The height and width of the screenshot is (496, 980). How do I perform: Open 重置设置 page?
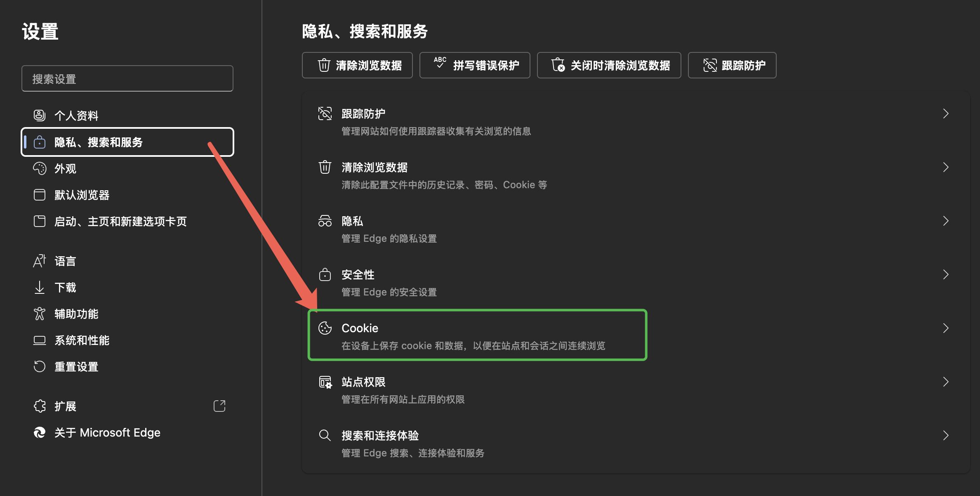pos(127,366)
